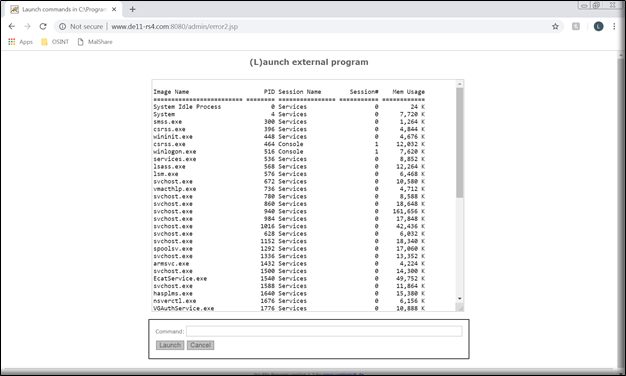Viewport: 626px width, 376px height.
Task: Click the textarea resize grip corner
Action: (x=460, y=308)
